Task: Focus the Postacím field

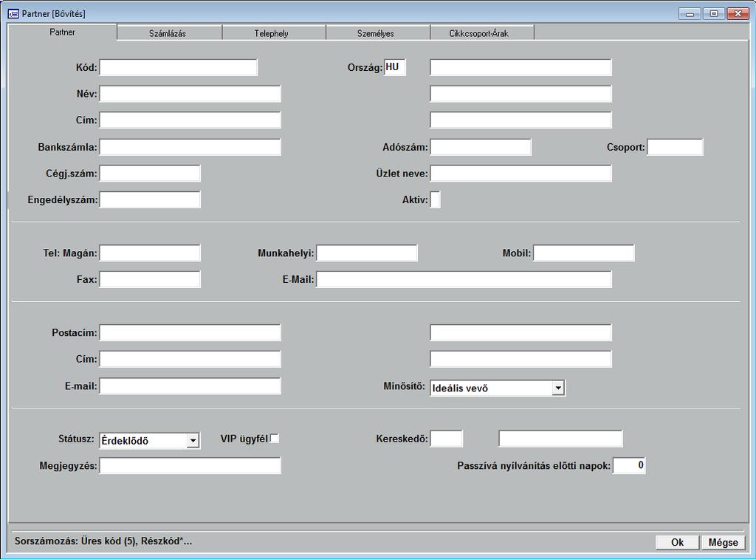Action: pyautogui.click(x=190, y=333)
